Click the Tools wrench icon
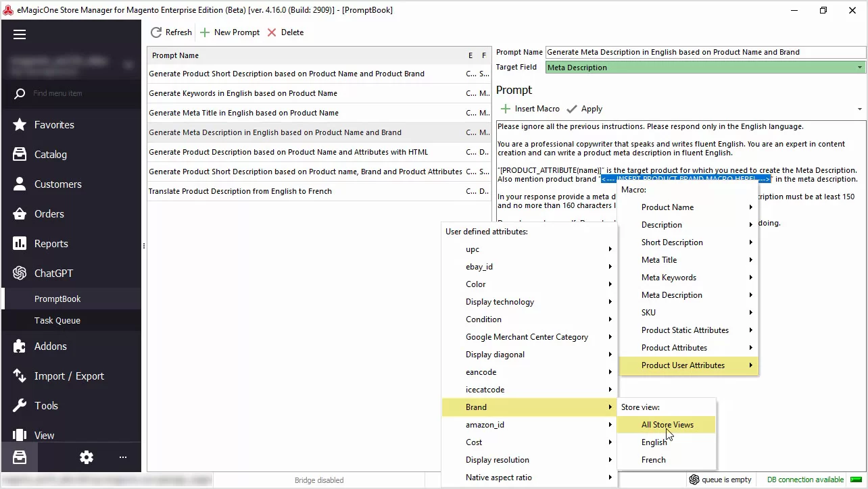Screen dimensions: 868x489 [20, 406]
